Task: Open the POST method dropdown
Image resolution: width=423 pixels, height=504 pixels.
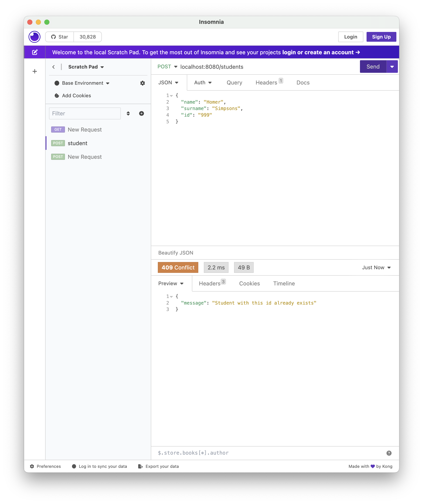Action: [167, 67]
